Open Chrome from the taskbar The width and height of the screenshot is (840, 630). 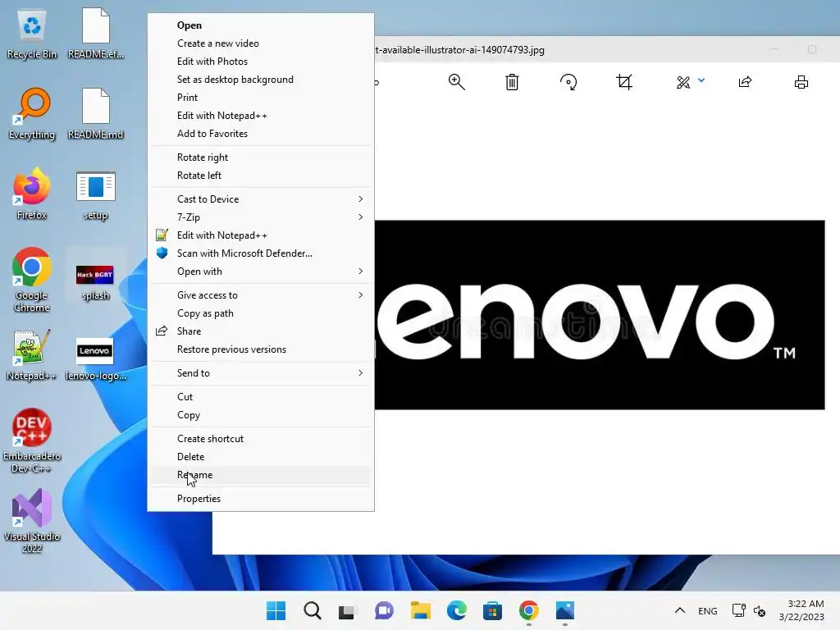tap(529, 610)
